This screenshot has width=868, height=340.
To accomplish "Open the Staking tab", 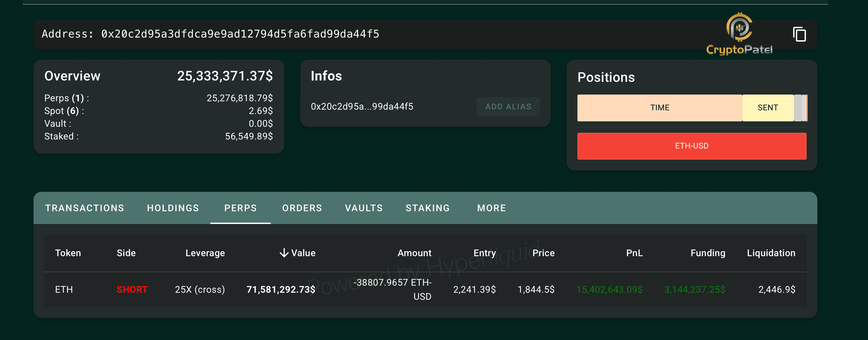I will (427, 208).
